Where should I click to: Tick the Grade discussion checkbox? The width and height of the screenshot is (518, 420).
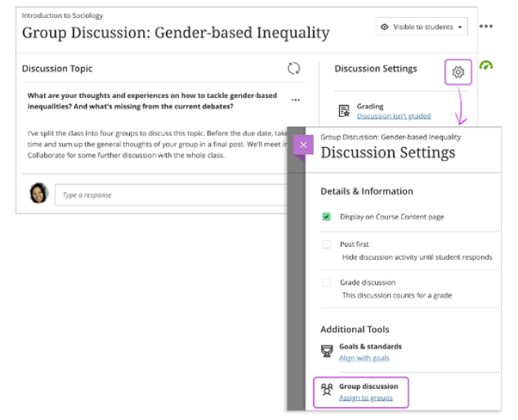point(327,282)
